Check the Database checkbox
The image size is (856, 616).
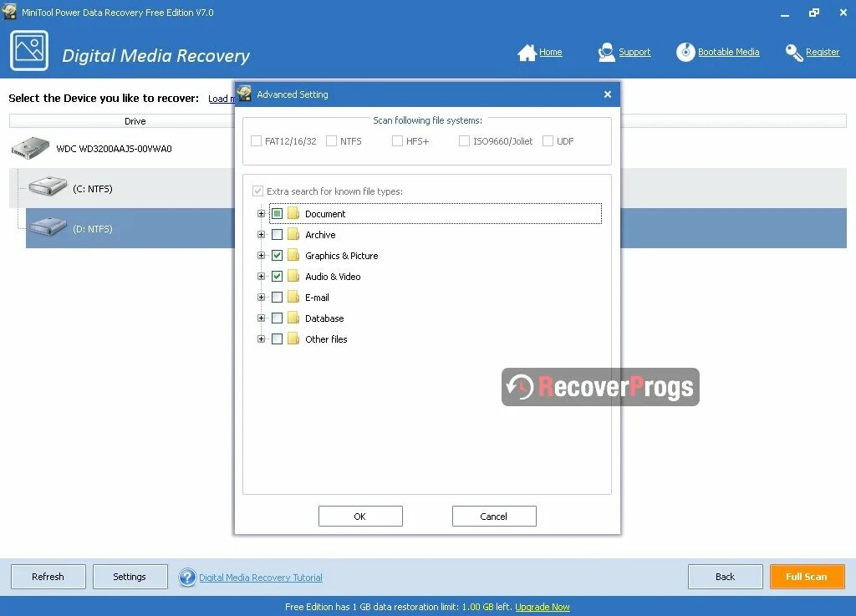coord(278,318)
